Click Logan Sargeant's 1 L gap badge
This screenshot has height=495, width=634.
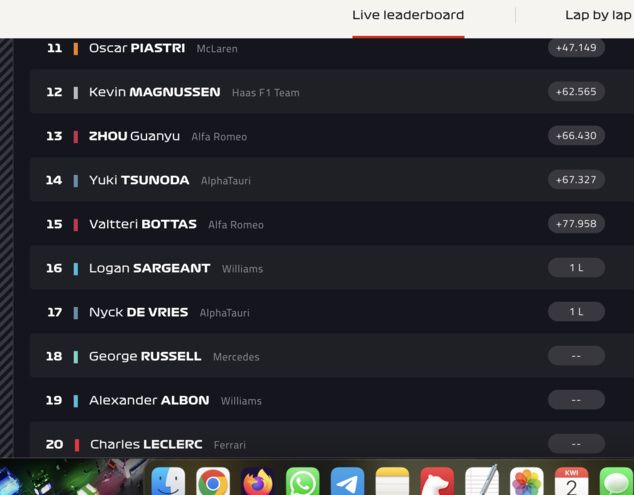coord(576,268)
